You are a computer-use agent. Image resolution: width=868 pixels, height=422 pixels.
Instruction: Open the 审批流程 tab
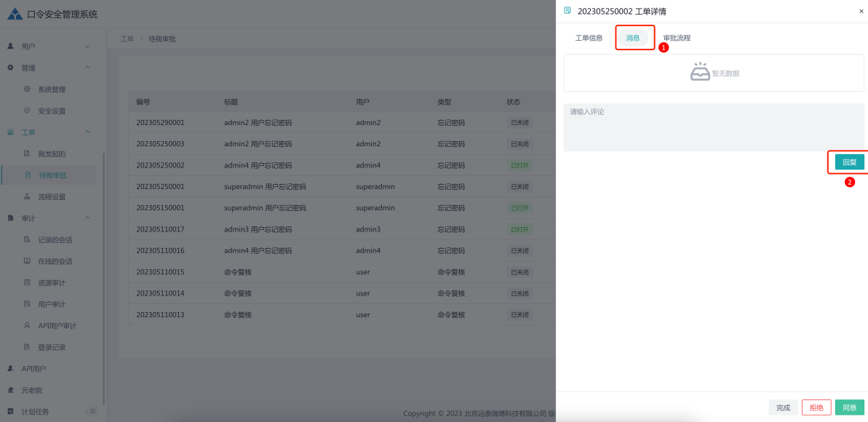point(677,38)
